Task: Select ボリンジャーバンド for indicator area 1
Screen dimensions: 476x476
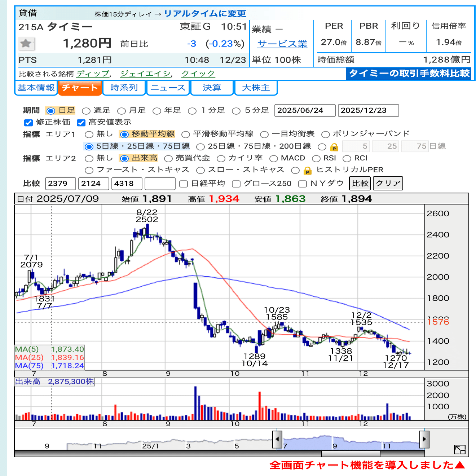Action: (326, 134)
